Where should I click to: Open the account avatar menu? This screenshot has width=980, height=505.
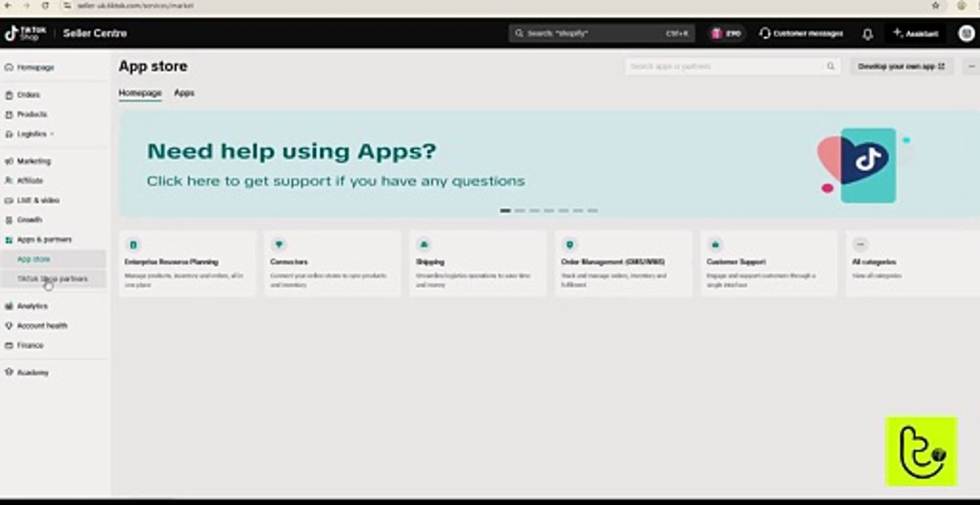966,33
